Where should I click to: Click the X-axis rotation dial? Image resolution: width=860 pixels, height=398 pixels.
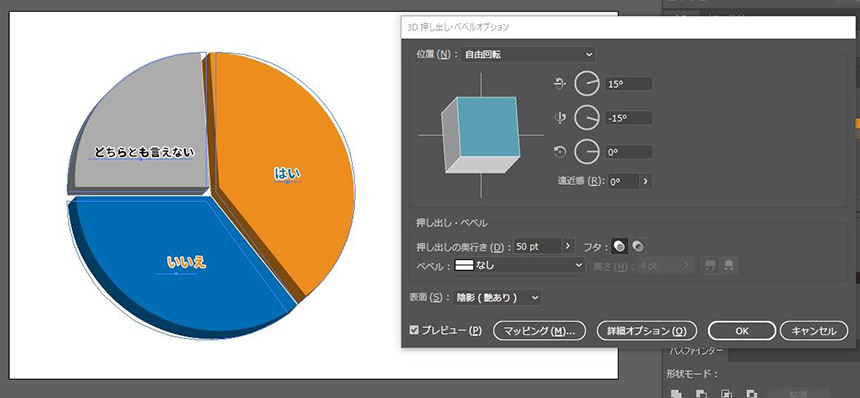coord(587,84)
